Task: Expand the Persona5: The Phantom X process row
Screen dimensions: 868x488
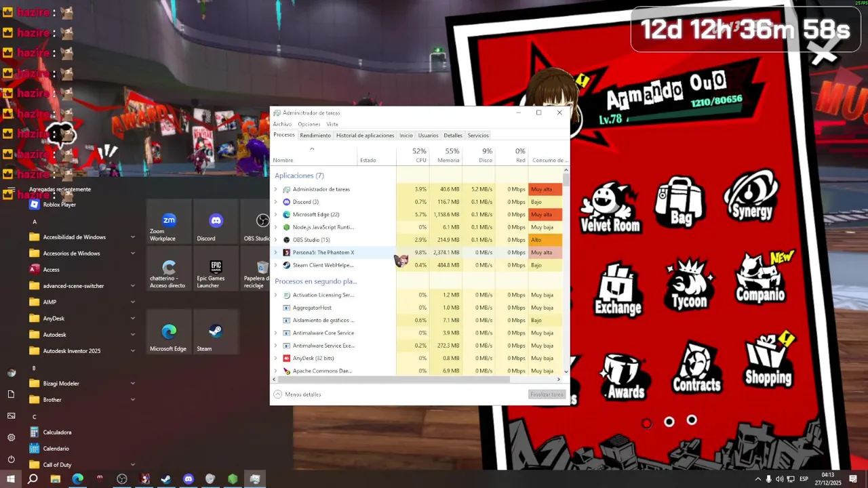Action: pos(275,252)
